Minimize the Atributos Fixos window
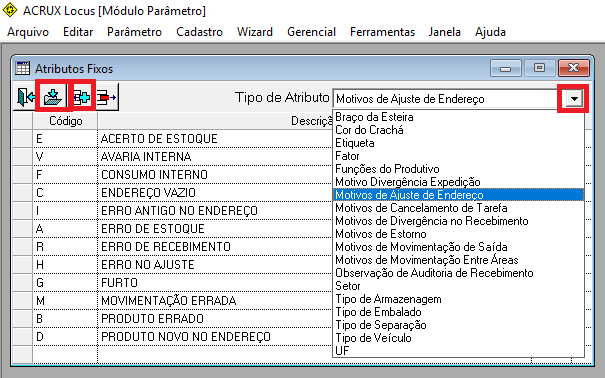The height and width of the screenshot is (378, 605). [505, 68]
